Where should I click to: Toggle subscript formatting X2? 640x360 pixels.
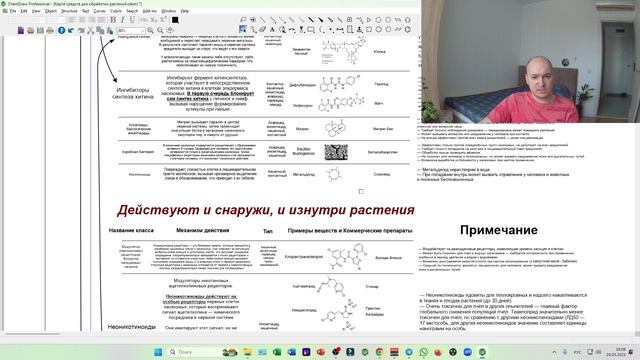153,20
